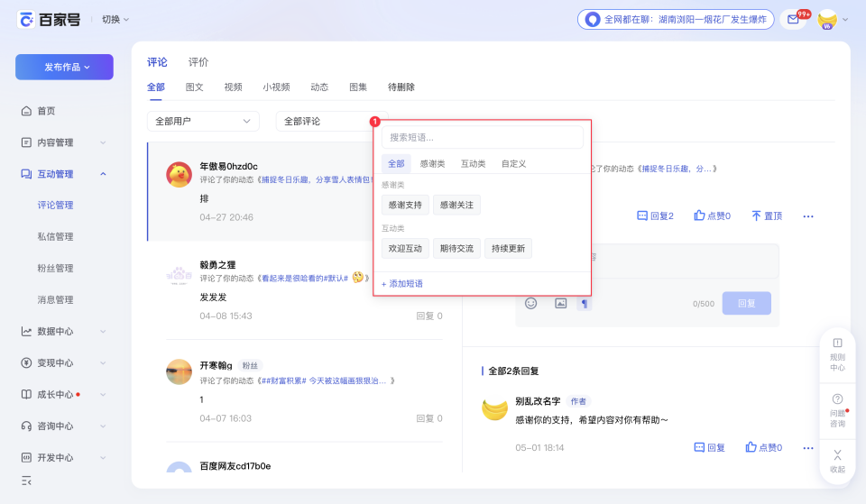Screen dimensions: 866x504
Task: Click the 搜索短语 search field
Action: [x=482, y=137]
